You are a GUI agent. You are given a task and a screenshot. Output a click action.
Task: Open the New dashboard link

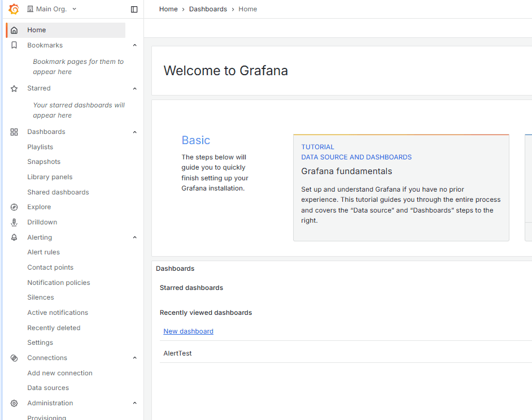(188, 331)
